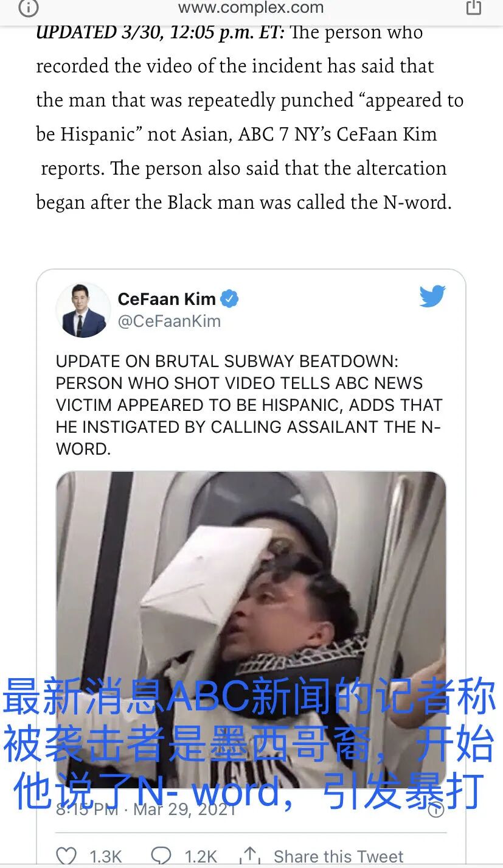Select the UPDATED 3/30 article paragraph
This screenshot has height=868, width=503.
point(250,117)
